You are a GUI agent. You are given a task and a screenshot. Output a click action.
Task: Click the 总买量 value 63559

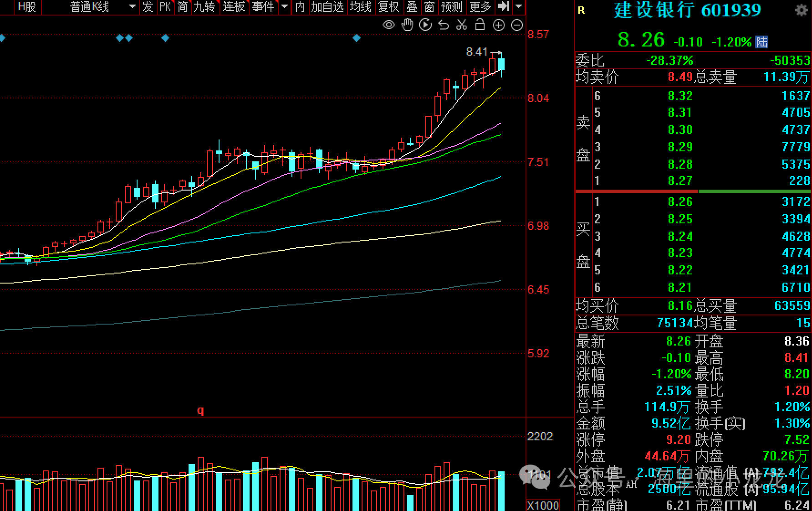click(792, 305)
